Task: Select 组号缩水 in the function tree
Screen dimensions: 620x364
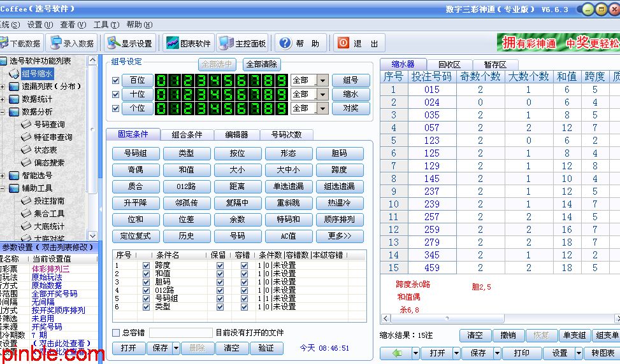Action: click(x=37, y=73)
